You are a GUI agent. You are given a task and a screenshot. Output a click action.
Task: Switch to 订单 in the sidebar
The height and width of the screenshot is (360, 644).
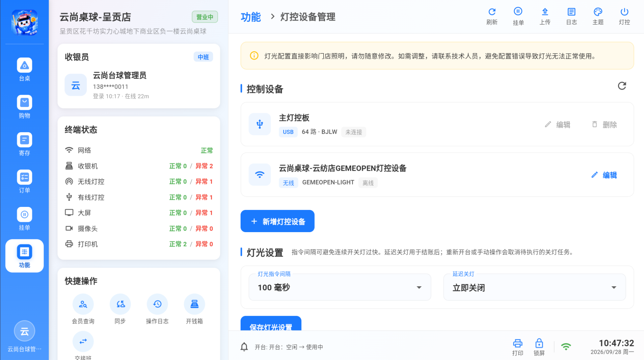[24, 181]
